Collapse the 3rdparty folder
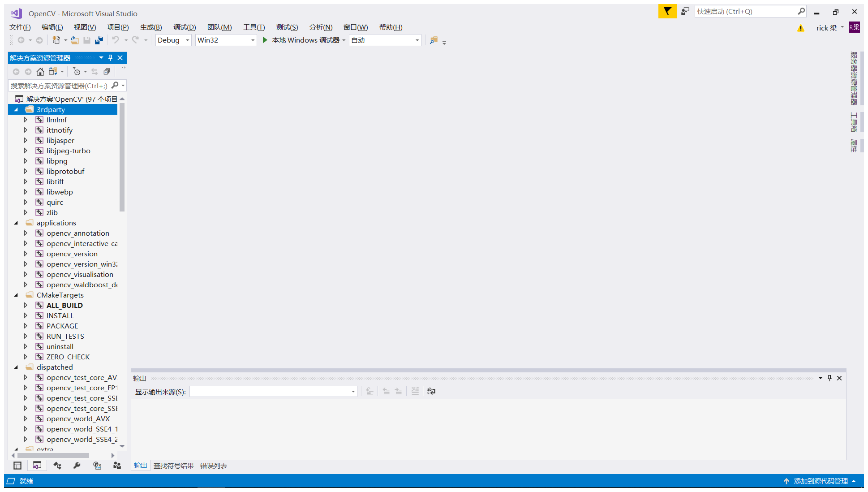 pyautogui.click(x=16, y=110)
